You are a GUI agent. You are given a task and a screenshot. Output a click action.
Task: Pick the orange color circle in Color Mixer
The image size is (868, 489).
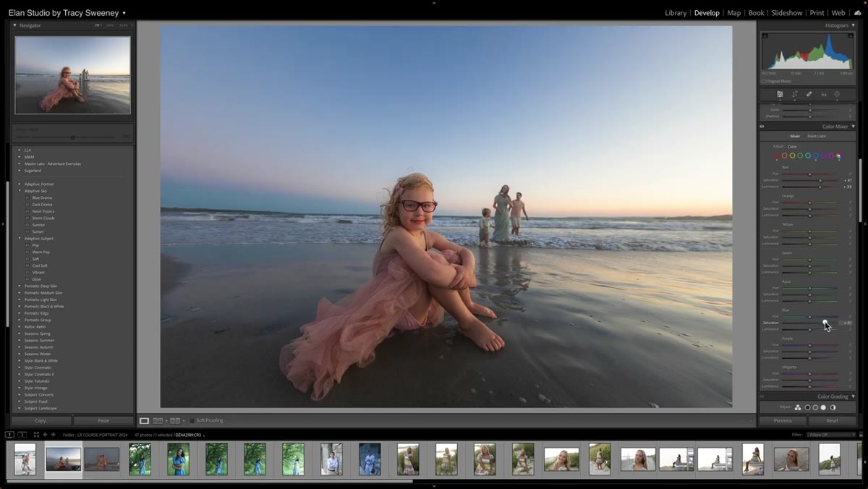point(785,156)
